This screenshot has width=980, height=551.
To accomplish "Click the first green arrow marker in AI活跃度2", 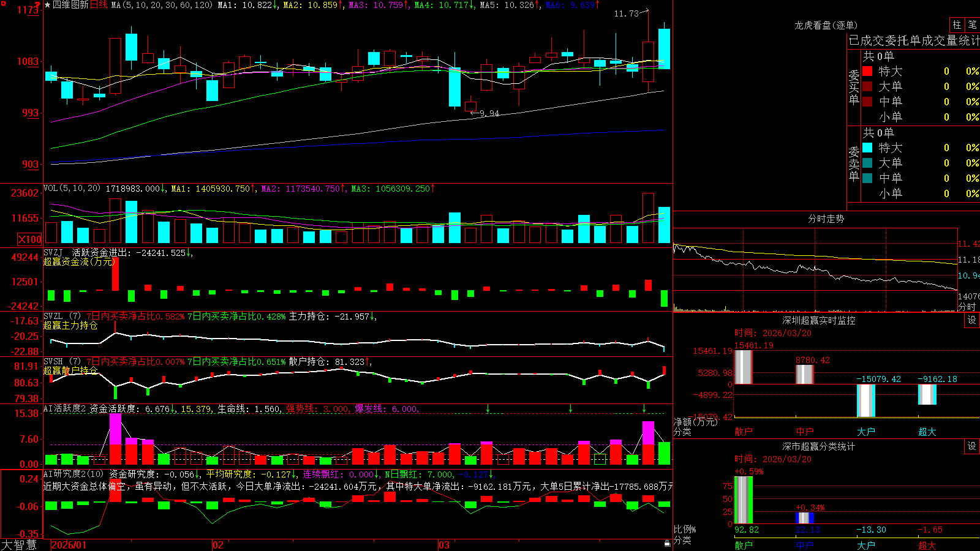I will click(488, 408).
